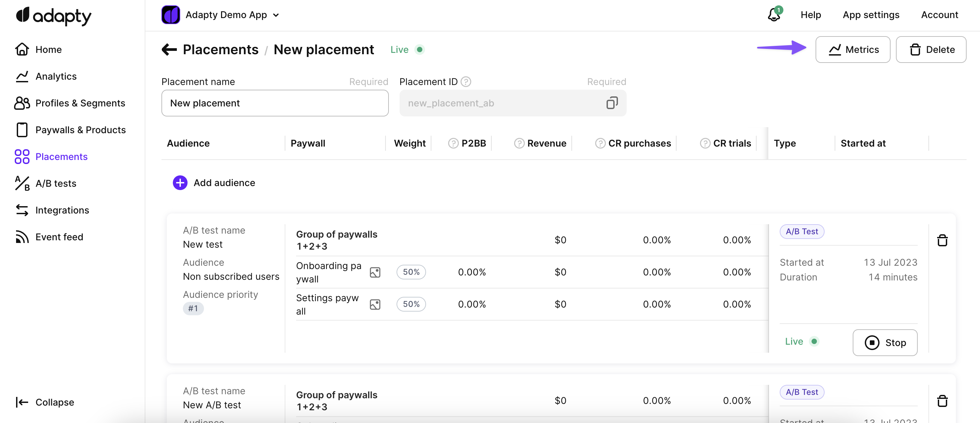Go to A/B tests section
The width and height of the screenshot is (980, 423).
(56, 184)
